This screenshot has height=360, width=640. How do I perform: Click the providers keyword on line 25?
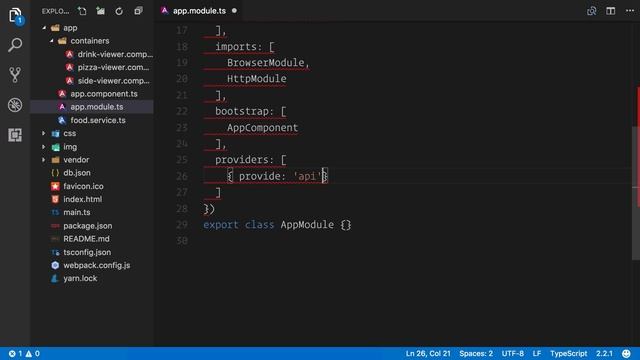242,160
